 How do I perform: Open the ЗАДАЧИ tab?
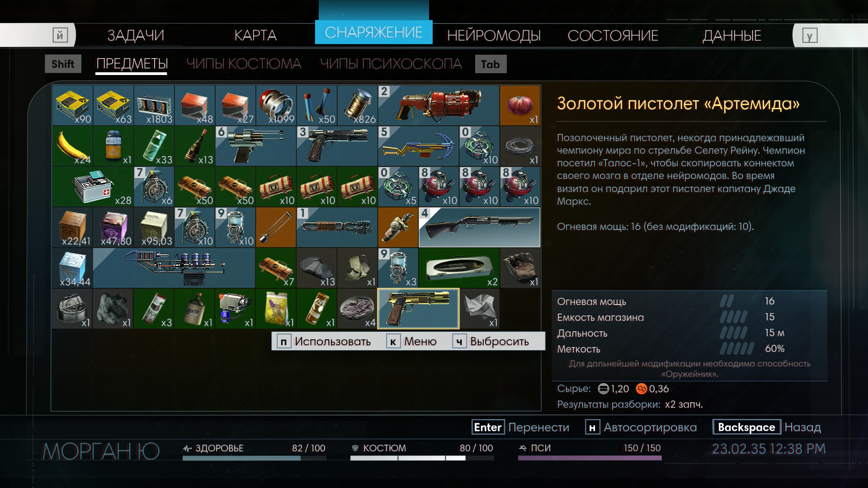(x=136, y=35)
